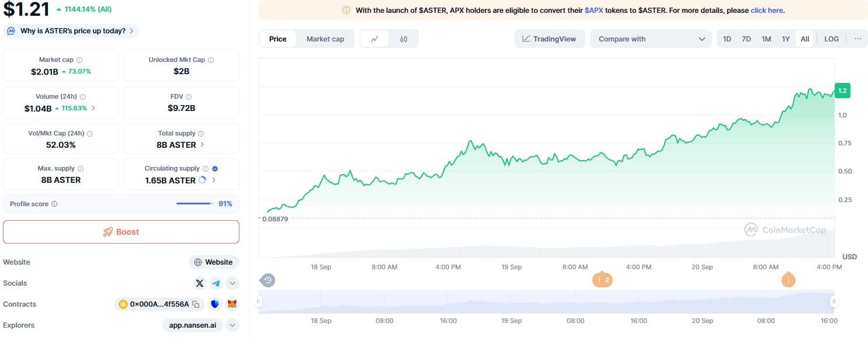
Task: Toggle LOG scale on the chart
Action: click(x=831, y=39)
